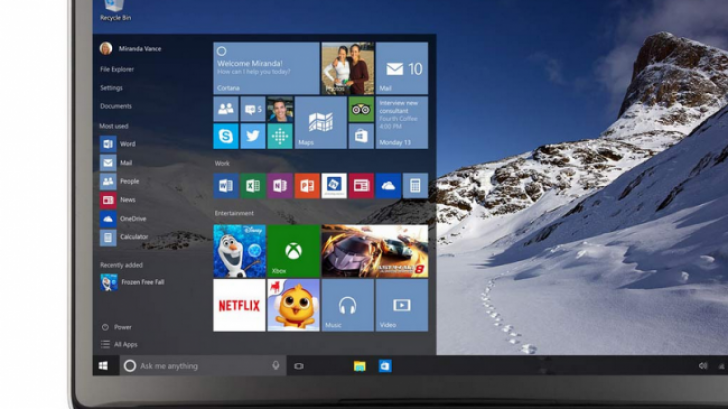
Task: Open the TripAdvisor owl tile
Action: [x=361, y=109]
